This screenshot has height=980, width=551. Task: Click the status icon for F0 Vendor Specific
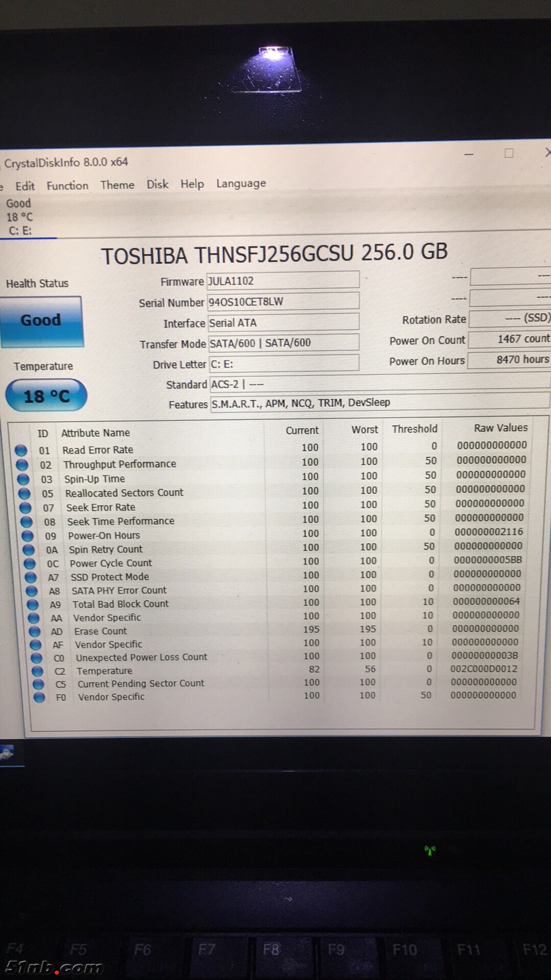point(39,697)
